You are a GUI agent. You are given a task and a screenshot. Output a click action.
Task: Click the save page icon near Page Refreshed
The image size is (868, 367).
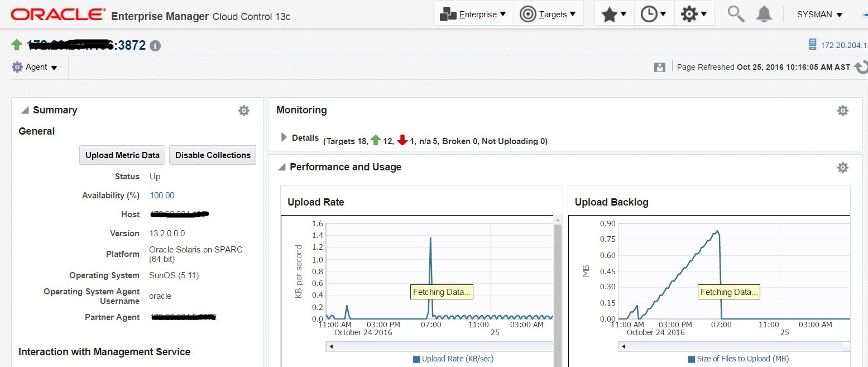[x=660, y=67]
